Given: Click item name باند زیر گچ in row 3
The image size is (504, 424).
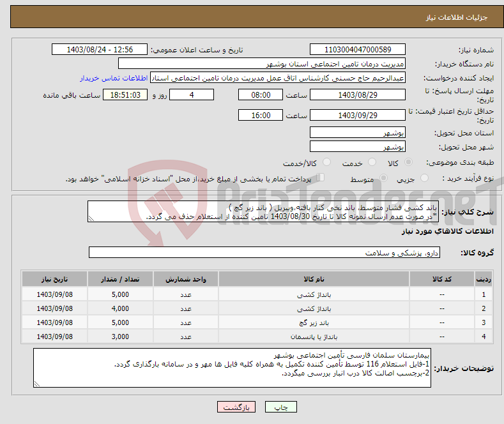Looking at the screenshot, I should 314,323.
